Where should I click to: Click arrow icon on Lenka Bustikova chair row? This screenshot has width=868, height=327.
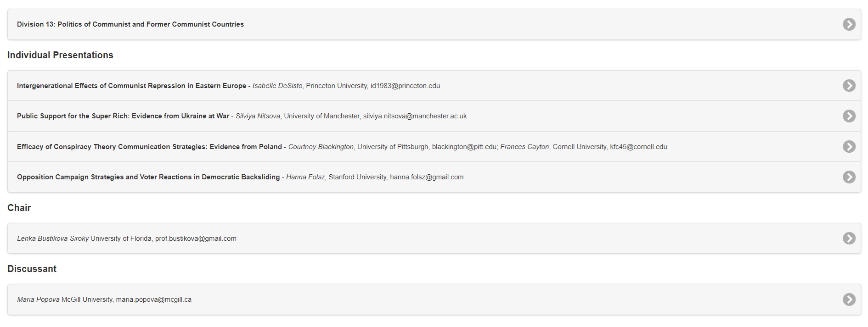(x=849, y=238)
